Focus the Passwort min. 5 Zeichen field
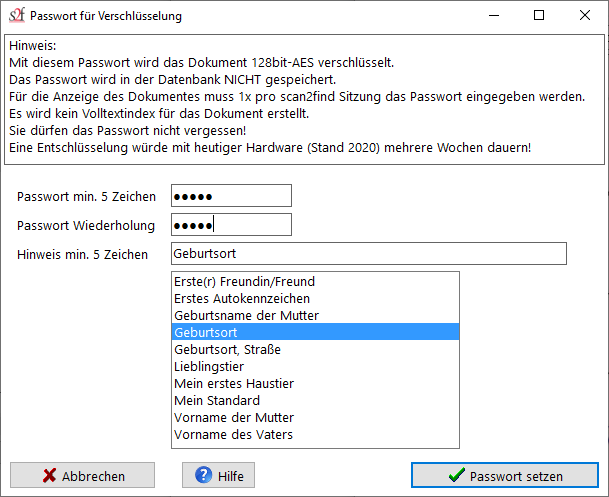The width and height of the screenshot is (609, 497). [231, 196]
